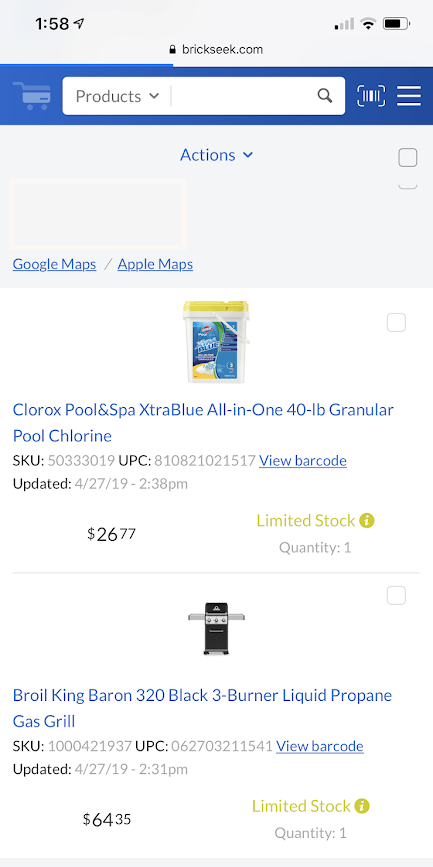This screenshot has height=867, width=433.
Task: Open Clorox Pool&Spa XtraBlue product title
Action: click(203, 422)
